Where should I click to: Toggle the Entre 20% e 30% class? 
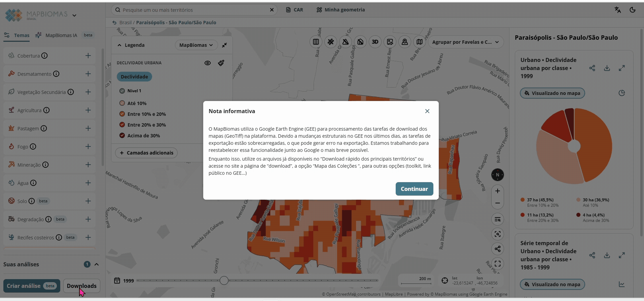coord(122,125)
